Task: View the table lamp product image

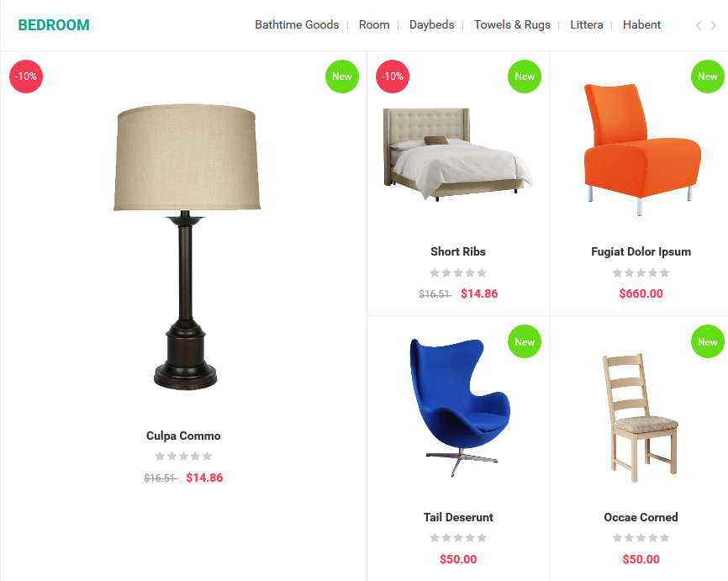Action: pos(186,246)
